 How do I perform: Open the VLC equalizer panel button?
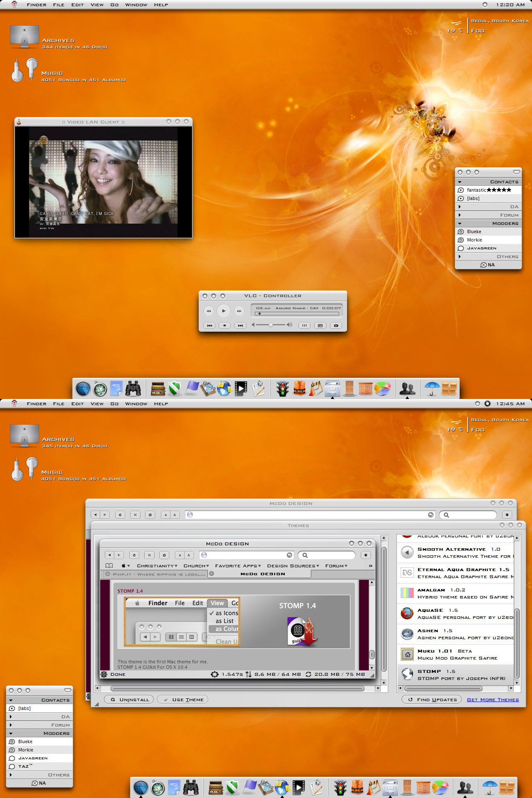pos(305,325)
